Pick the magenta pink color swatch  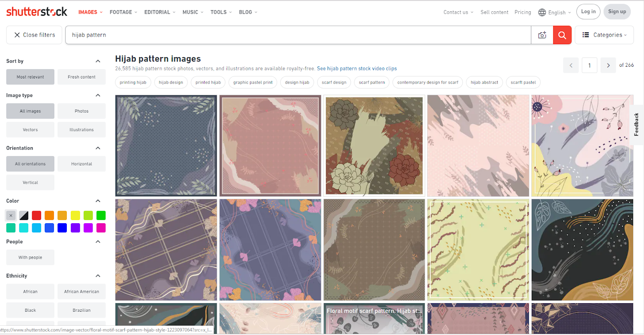click(101, 228)
